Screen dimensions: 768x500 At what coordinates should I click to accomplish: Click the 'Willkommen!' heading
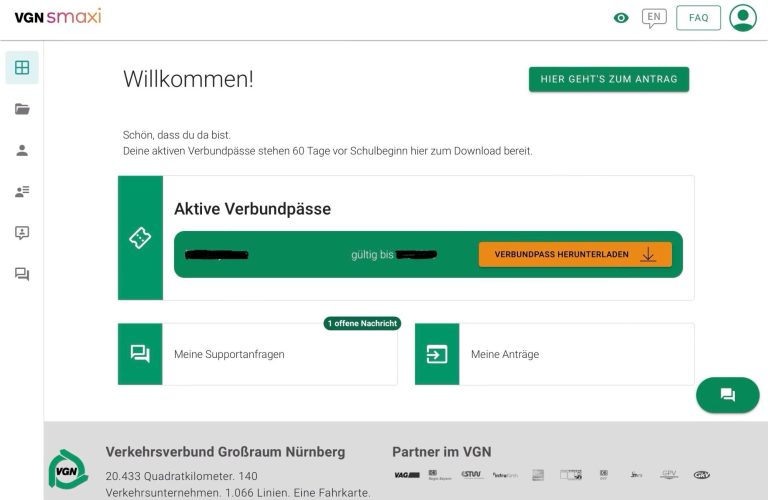pyautogui.click(x=188, y=79)
